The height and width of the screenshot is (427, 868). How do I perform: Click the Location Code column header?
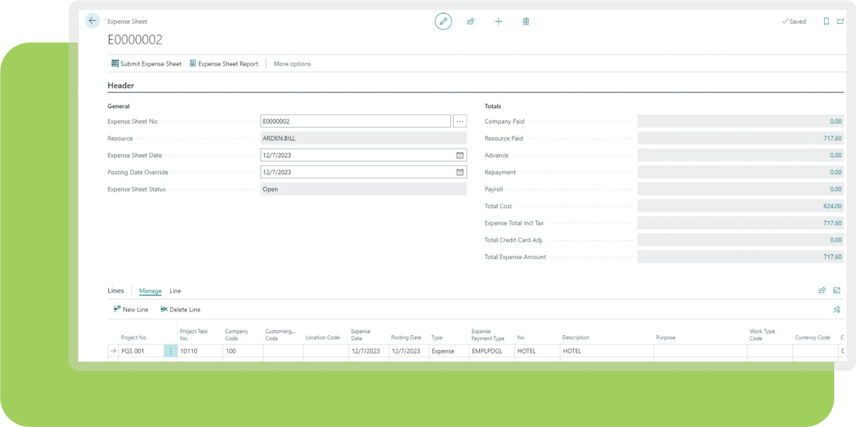click(322, 338)
